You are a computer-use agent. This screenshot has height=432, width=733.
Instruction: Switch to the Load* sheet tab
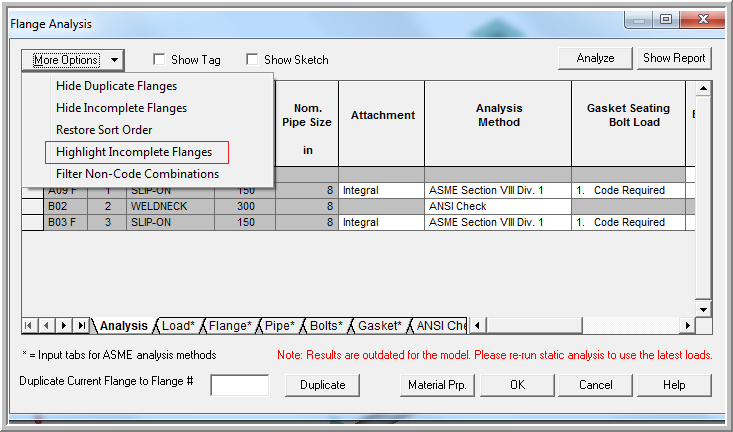(x=178, y=326)
